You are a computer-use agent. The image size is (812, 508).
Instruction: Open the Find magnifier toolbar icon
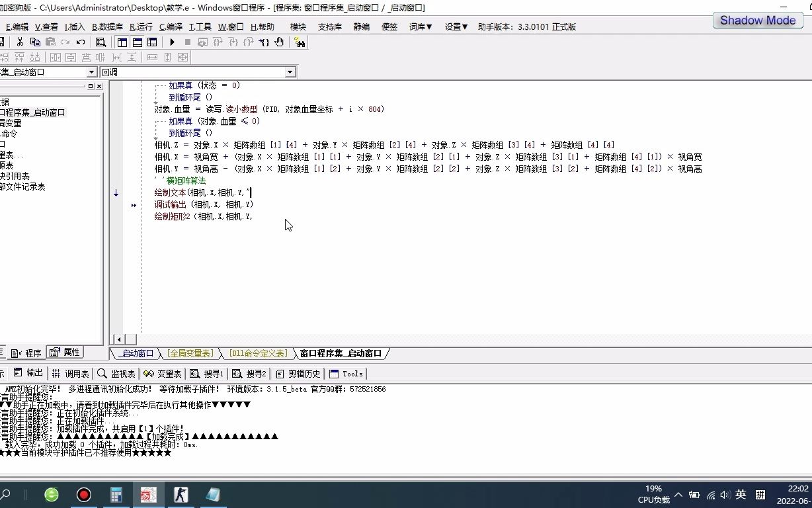tap(101, 42)
